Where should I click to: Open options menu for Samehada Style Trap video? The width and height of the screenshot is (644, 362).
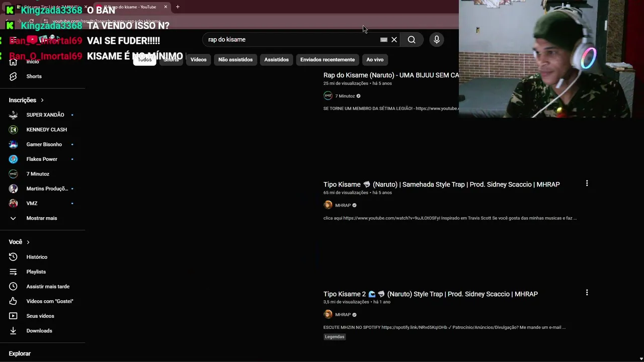pyautogui.click(x=587, y=184)
